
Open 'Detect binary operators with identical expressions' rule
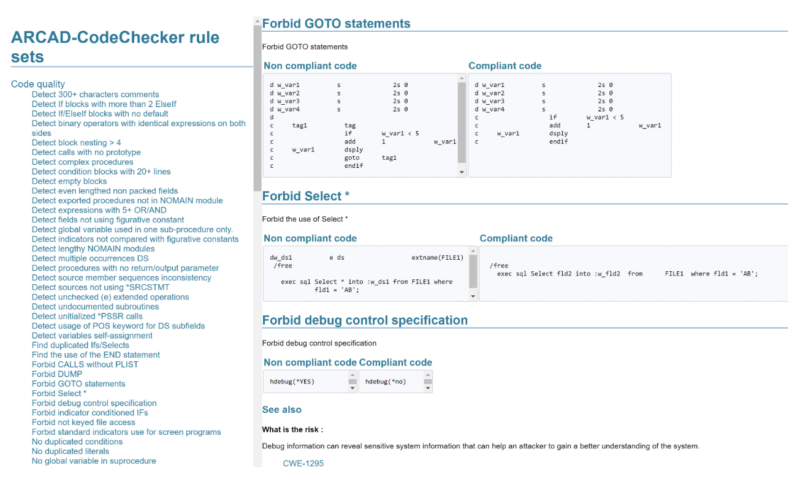(x=138, y=128)
